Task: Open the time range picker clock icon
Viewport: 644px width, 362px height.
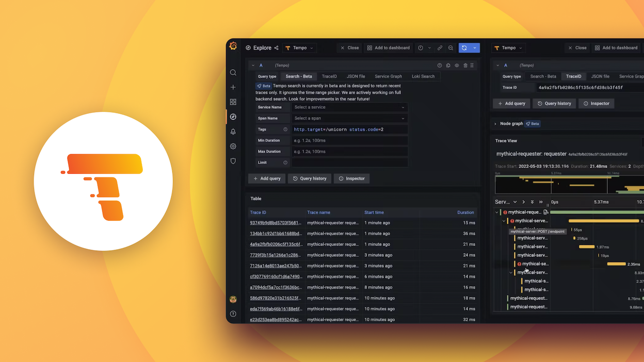Action: click(x=422, y=47)
